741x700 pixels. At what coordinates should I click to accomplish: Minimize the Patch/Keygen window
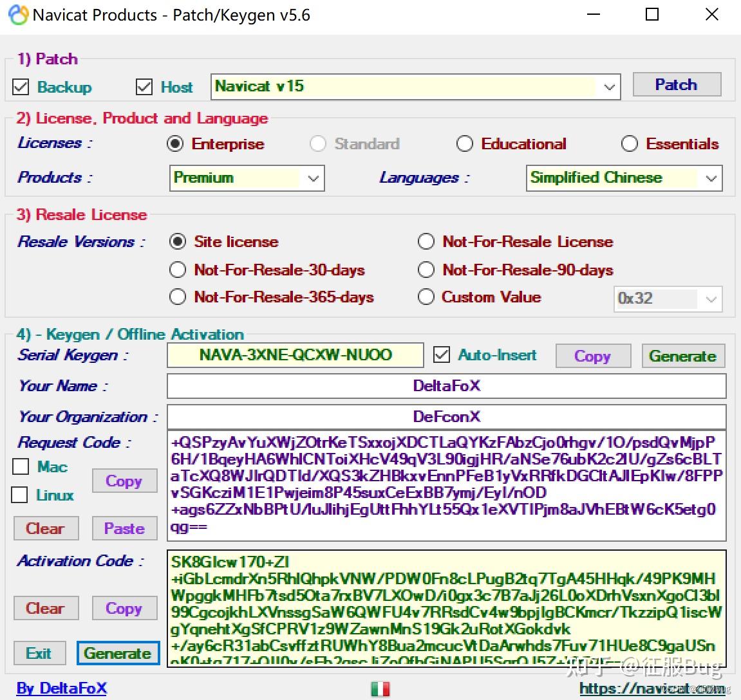pyautogui.click(x=593, y=15)
